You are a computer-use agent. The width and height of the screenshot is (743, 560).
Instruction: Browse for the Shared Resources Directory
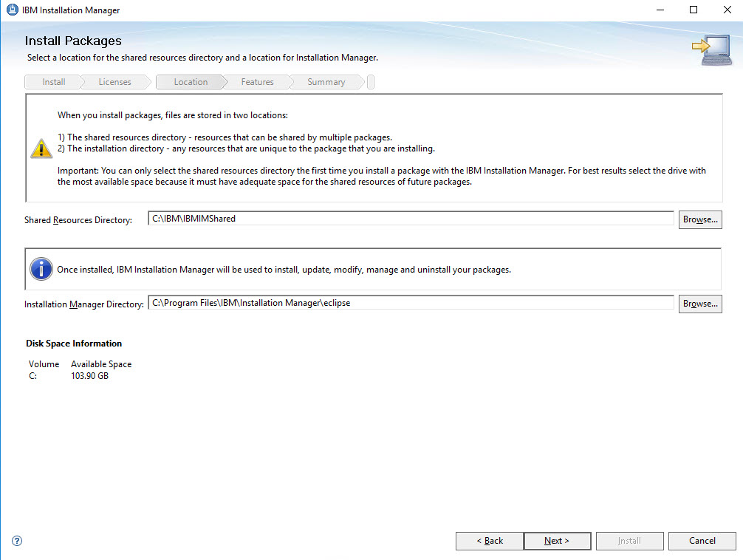tap(699, 219)
